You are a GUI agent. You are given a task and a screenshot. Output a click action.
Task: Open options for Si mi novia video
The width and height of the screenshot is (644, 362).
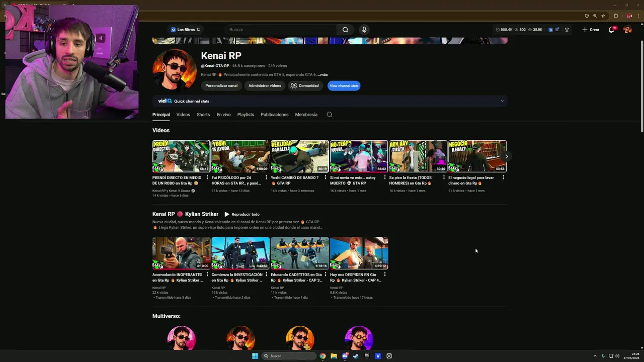pos(384,177)
